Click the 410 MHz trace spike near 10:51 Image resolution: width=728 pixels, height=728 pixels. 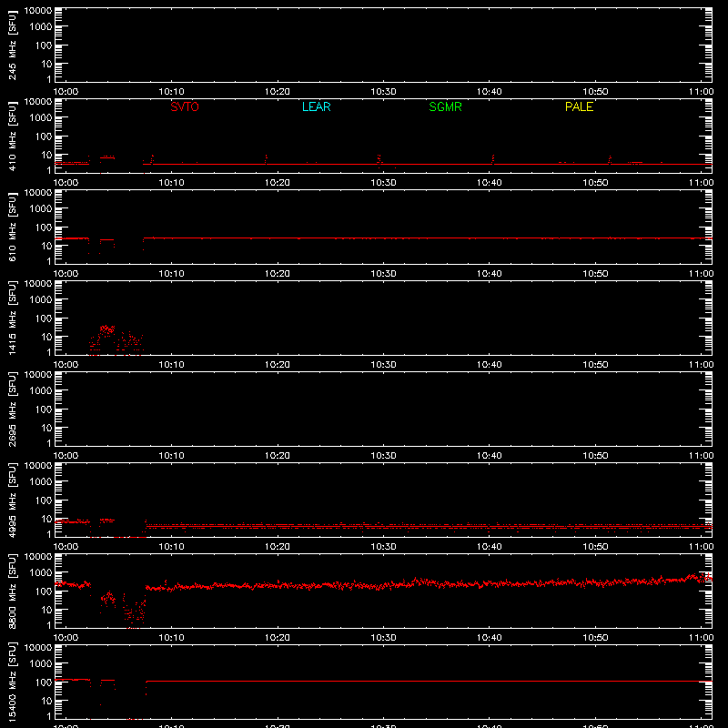[x=610, y=160]
